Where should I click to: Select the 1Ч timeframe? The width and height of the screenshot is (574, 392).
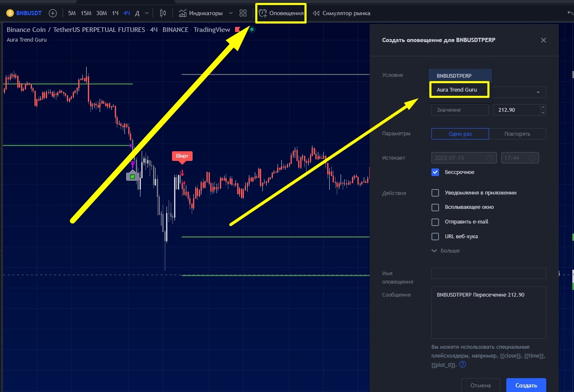coord(115,13)
